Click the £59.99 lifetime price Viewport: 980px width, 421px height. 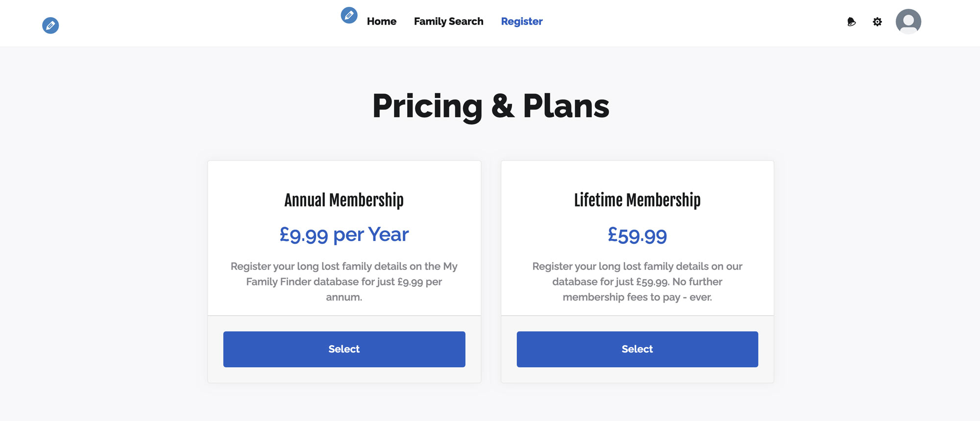click(637, 235)
